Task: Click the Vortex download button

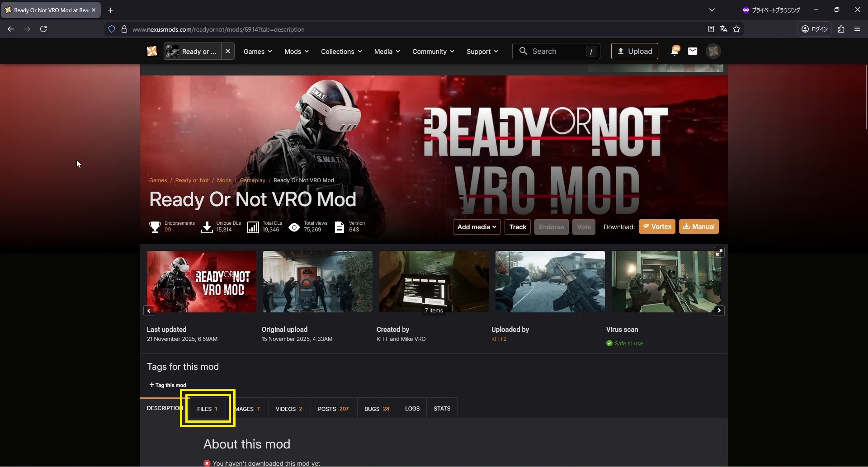Action: coord(657,226)
